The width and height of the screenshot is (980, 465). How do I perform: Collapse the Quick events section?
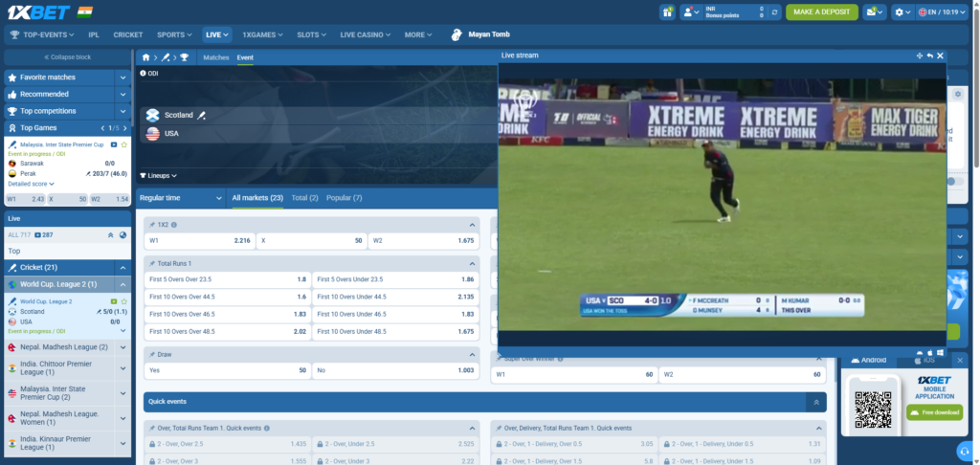pyautogui.click(x=815, y=402)
